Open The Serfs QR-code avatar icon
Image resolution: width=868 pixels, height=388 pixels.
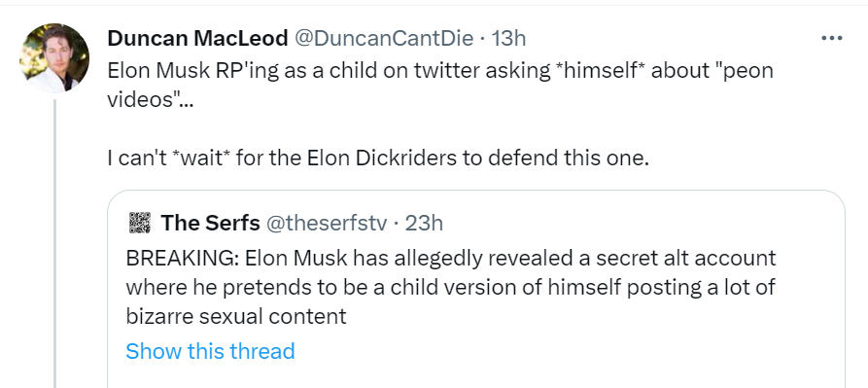coord(140,223)
